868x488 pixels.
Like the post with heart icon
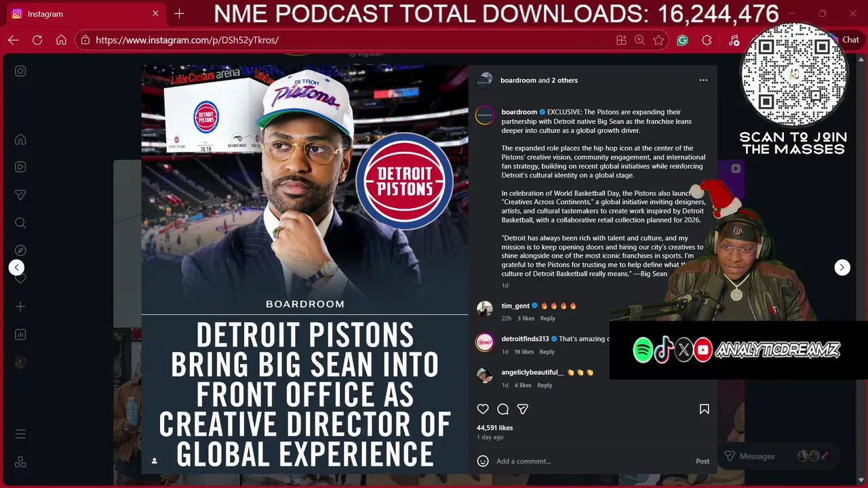pos(483,409)
